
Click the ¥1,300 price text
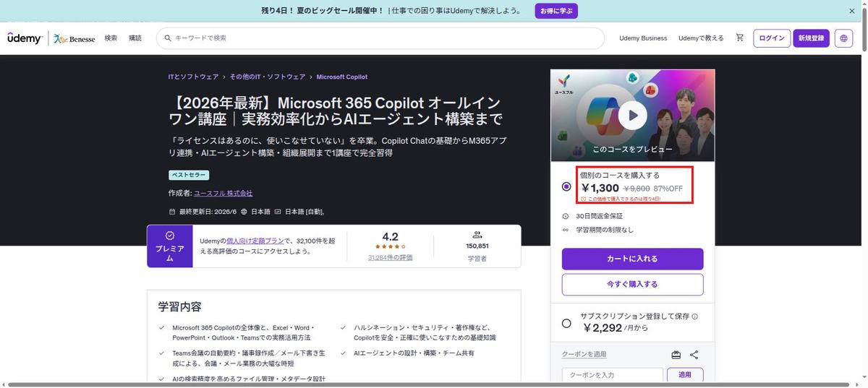click(600, 188)
